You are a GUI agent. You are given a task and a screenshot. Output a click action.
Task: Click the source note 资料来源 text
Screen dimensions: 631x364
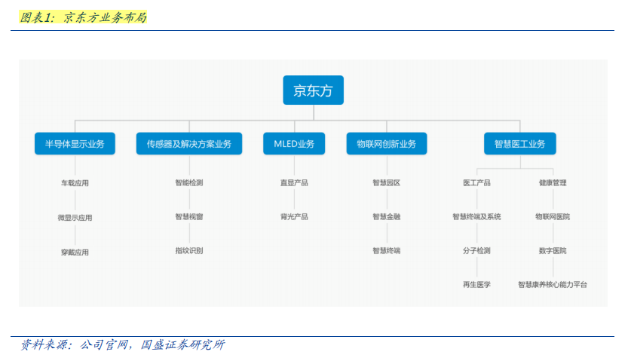click(x=122, y=344)
